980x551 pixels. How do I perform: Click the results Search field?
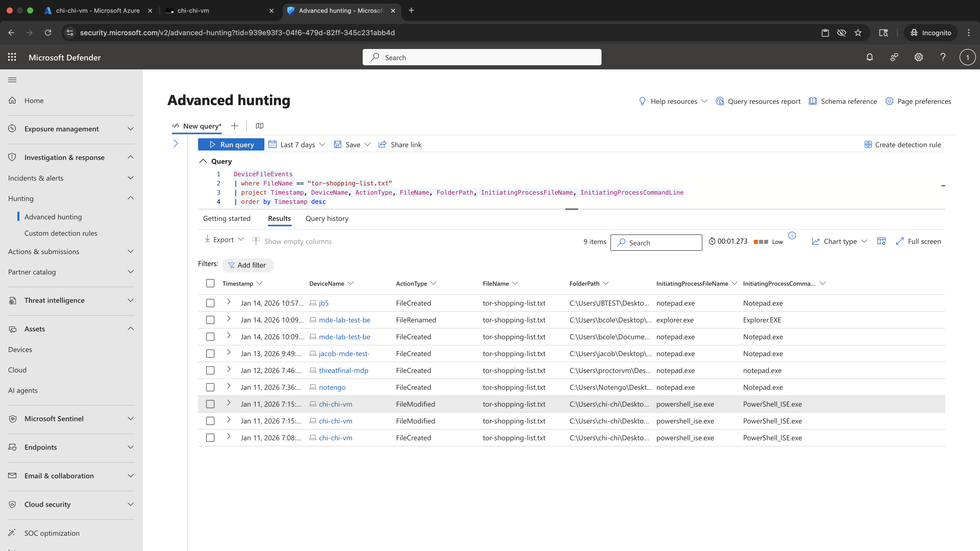pos(656,243)
